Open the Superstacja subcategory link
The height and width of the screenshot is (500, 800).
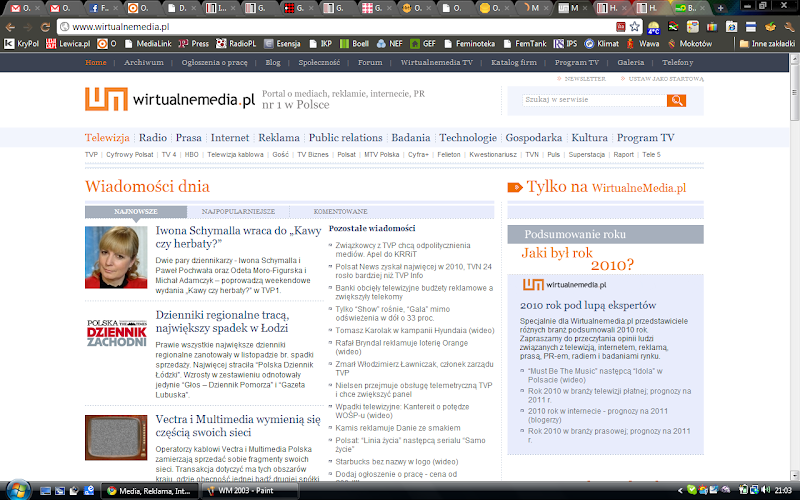(x=587, y=155)
